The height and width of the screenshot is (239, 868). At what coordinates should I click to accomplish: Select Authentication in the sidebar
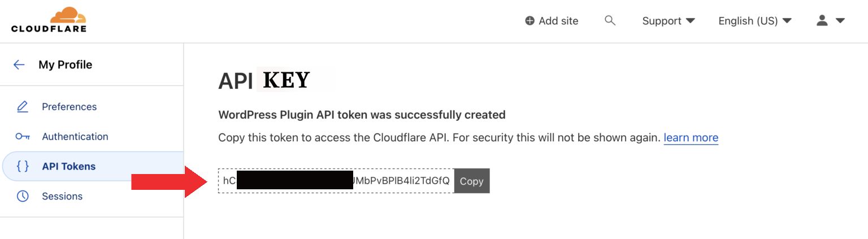click(x=75, y=137)
